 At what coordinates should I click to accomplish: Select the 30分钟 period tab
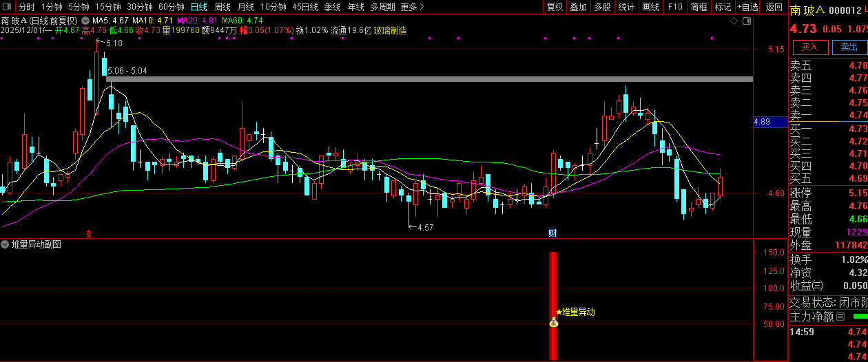coord(140,7)
